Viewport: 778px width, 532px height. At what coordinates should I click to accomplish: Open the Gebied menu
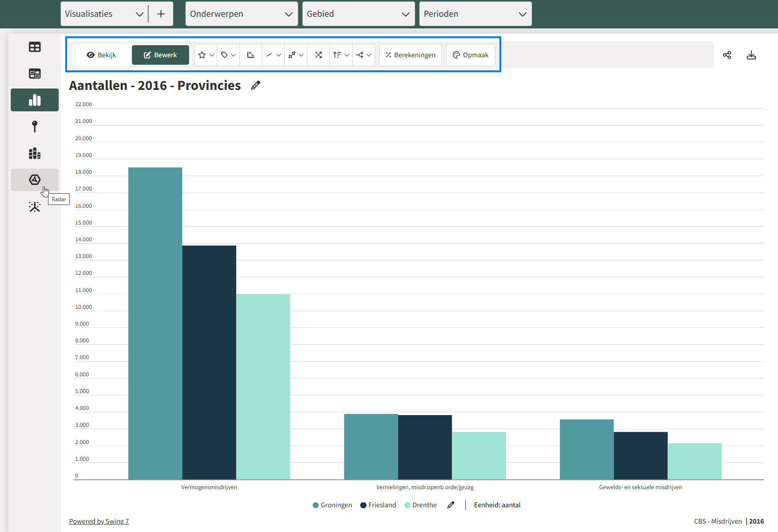point(358,14)
